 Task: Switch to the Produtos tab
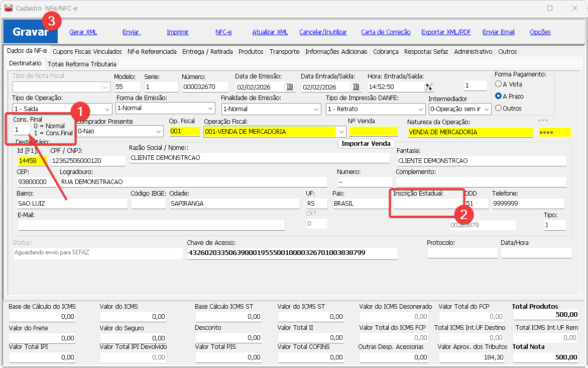pyautogui.click(x=251, y=51)
